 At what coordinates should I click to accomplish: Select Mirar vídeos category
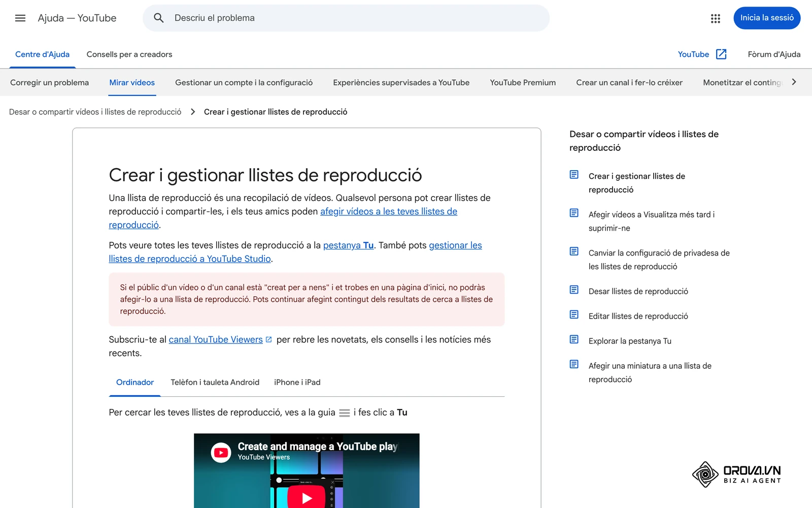click(x=132, y=83)
